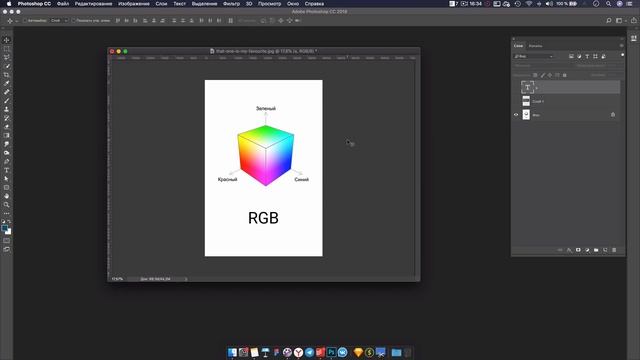The height and width of the screenshot is (360, 640).
Task: Select the Brush tool
Action: pyautogui.click(x=7, y=100)
